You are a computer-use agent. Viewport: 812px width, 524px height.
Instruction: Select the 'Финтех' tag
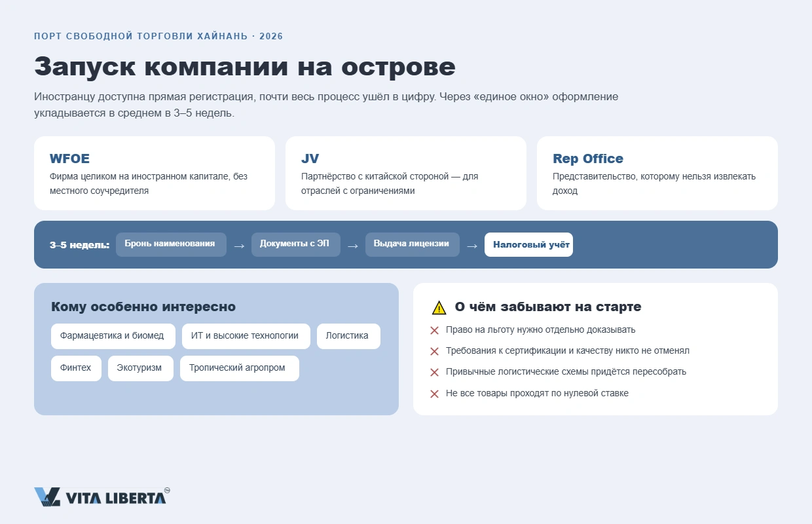click(76, 368)
